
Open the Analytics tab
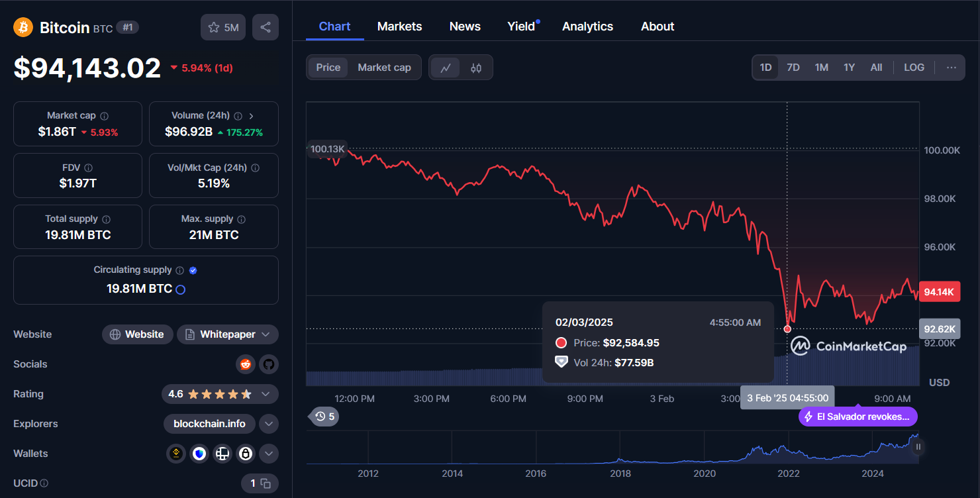tap(587, 26)
